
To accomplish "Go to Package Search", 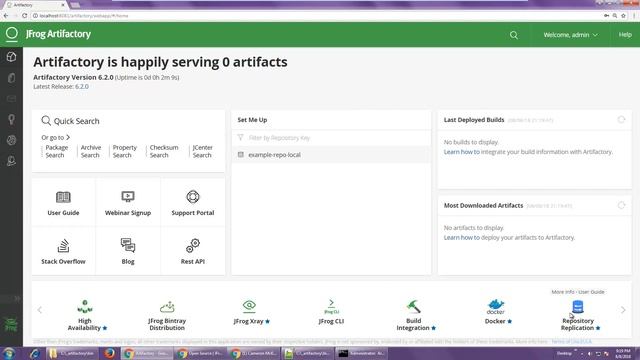I will [x=57, y=151].
